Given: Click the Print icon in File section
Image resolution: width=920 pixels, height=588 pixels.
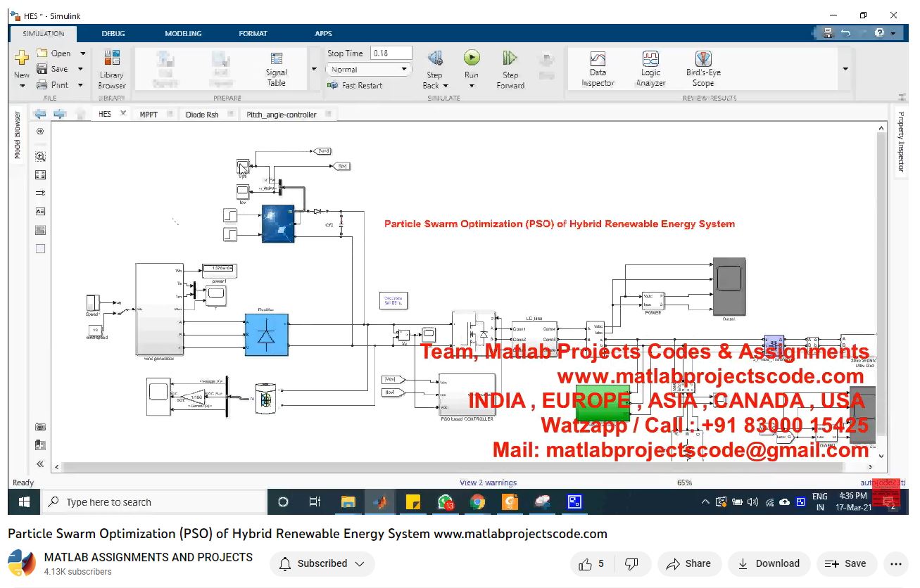Looking at the screenshot, I should pyautogui.click(x=42, y=85).
